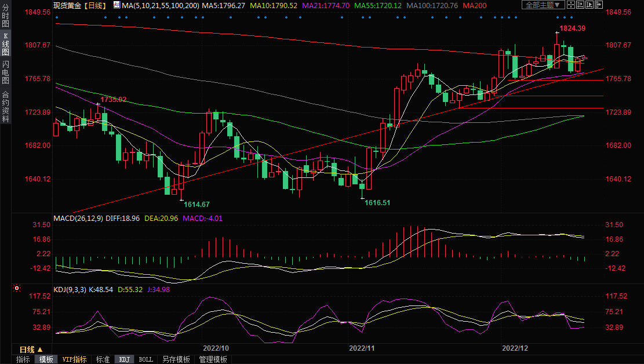Click the 1824.39 high price marker
The image size is (644, 364).
(x=572, y=28)
